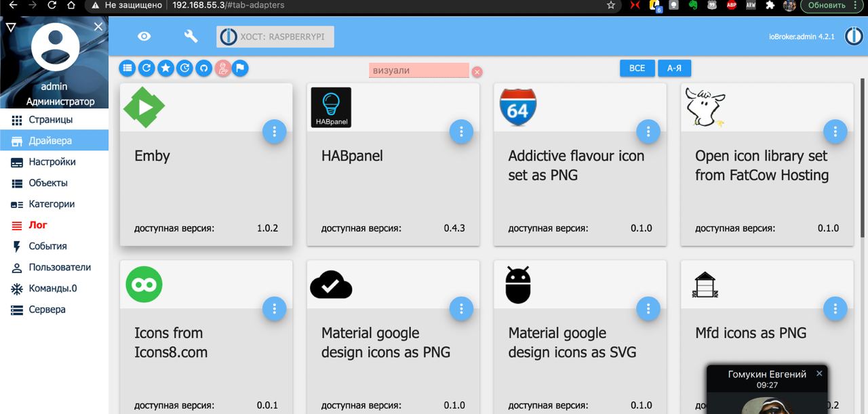Open Mfd icons as PNG options menu

coord(835,308)
